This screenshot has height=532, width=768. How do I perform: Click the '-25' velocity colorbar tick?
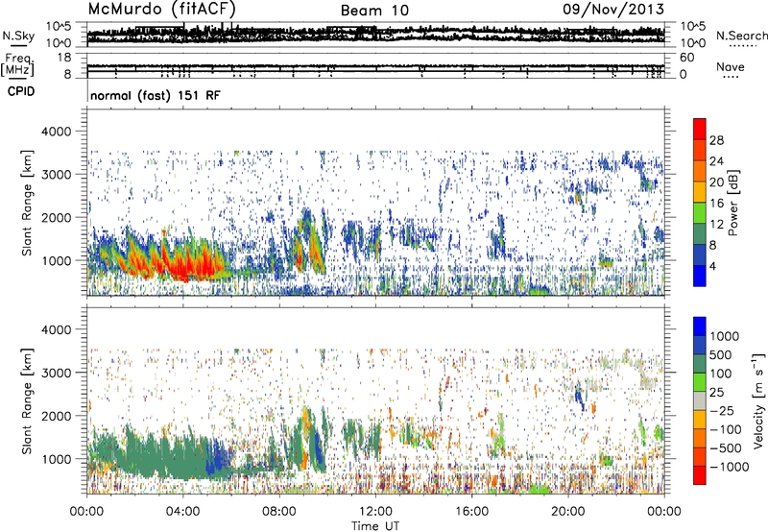click(722, 410)
